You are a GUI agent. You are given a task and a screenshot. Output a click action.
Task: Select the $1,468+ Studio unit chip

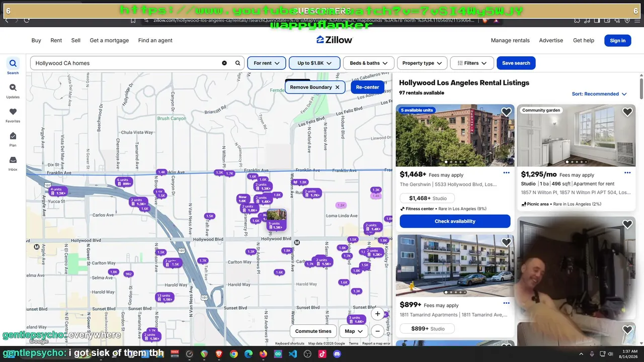click(428, 198)
